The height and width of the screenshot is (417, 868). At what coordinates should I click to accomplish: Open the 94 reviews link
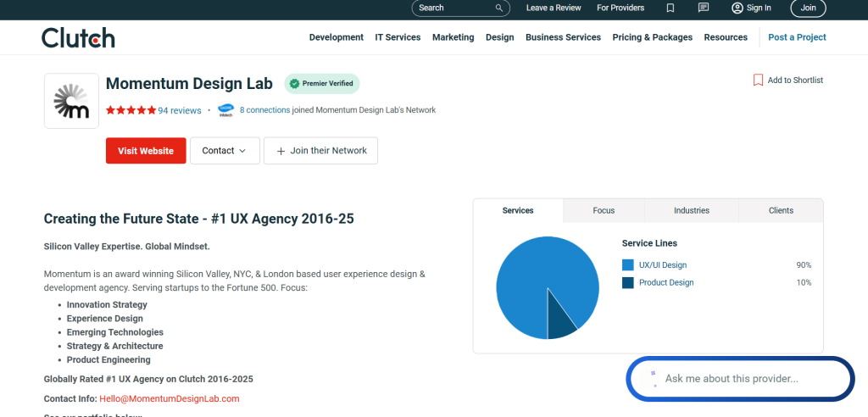[x=180, y=110]
